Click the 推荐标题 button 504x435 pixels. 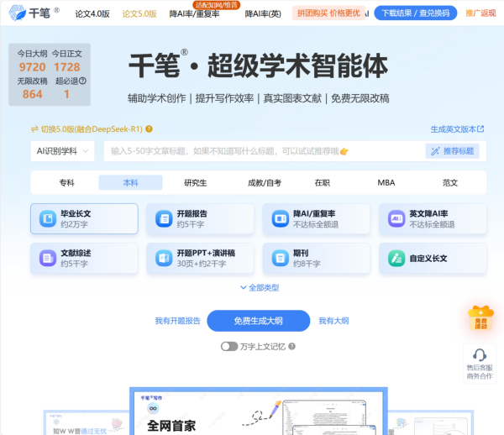click(x=452, y=151)
